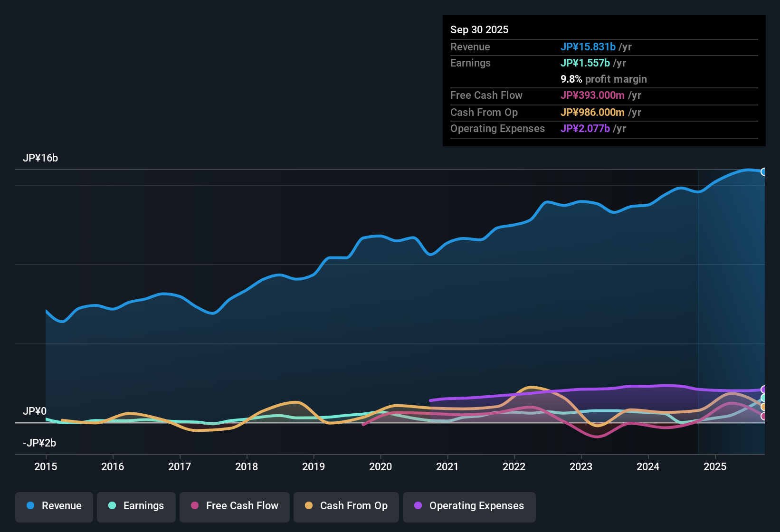This screenshot has width=780, height=532.
Task: Select the teal Earnings legend dot
Action: [112, 506]
